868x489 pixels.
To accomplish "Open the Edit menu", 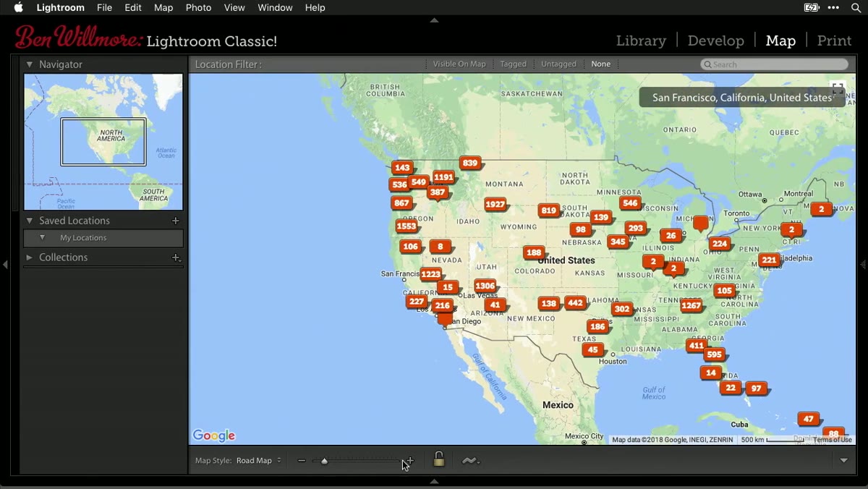I will pyautogui.click(x=133, y=8).
